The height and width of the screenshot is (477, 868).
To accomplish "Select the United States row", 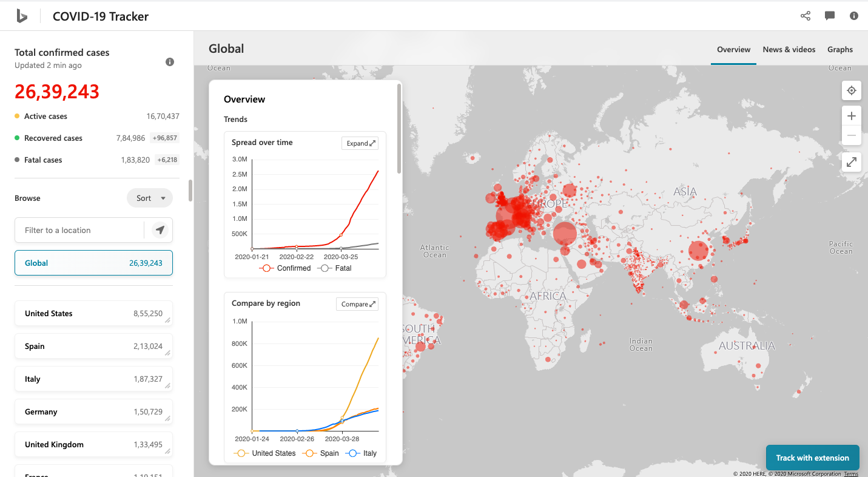I will click(93, 314).
